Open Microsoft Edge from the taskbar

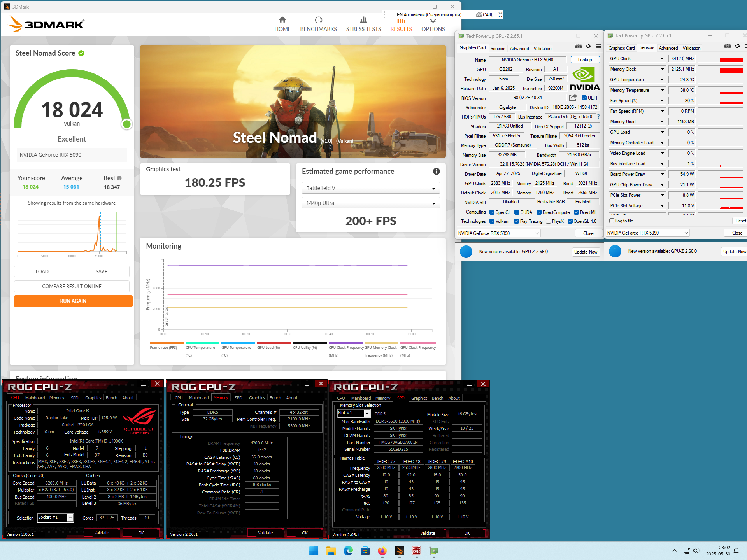click(348, 551)
